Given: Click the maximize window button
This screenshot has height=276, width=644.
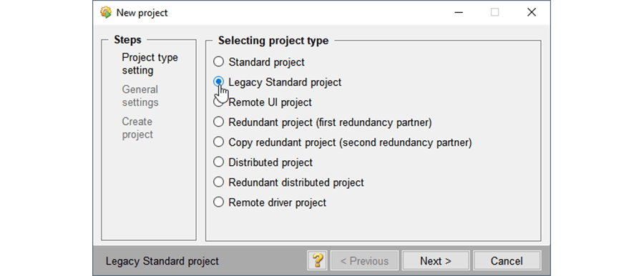Looking at the screenshot, I should point(495,12).
